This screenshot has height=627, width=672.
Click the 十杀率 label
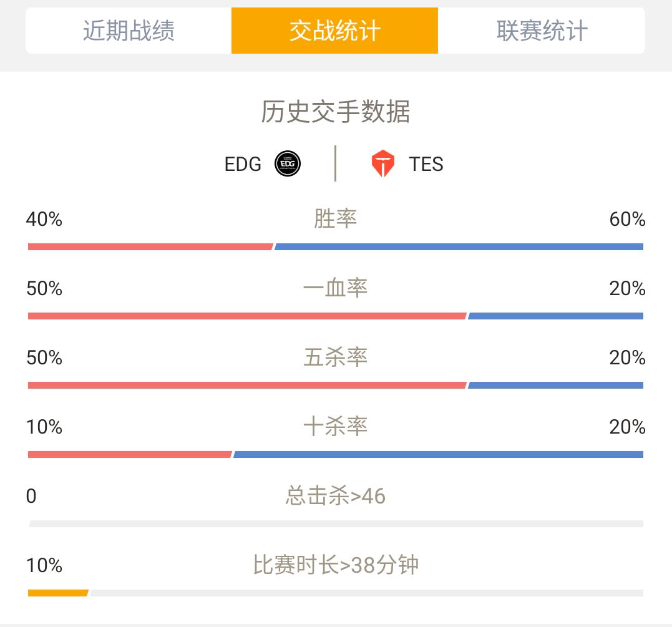[335, 427]
